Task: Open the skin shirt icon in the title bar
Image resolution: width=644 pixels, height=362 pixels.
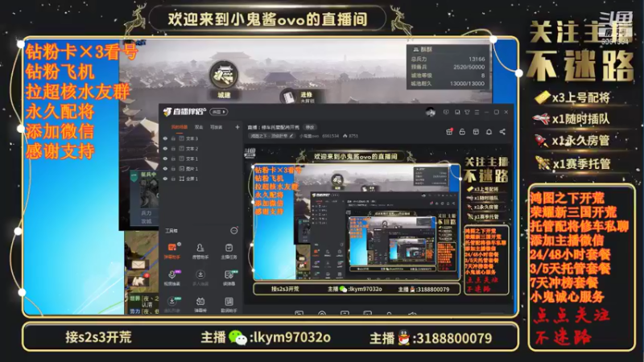Action: coord(467,112)
